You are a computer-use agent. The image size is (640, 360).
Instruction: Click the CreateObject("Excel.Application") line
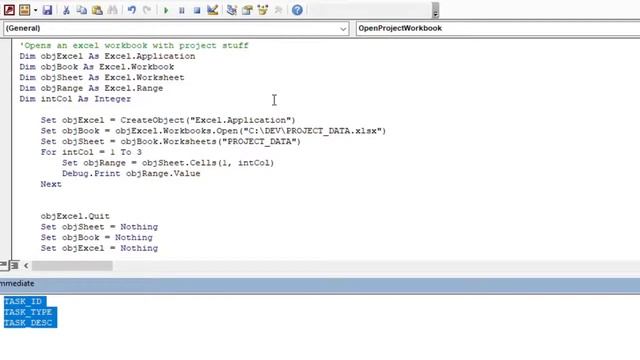click(x=168, y=120)
